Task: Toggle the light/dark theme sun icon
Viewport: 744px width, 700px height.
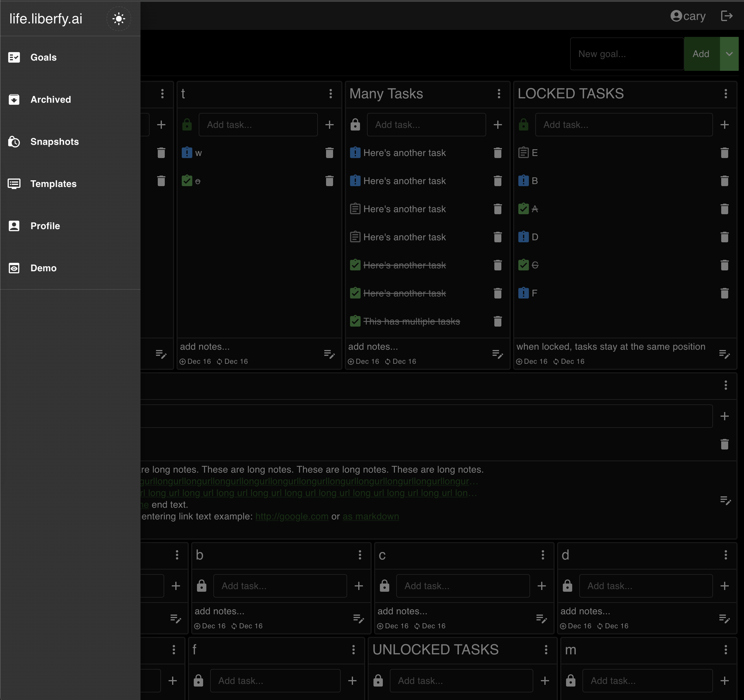Action: coord(119,19)
